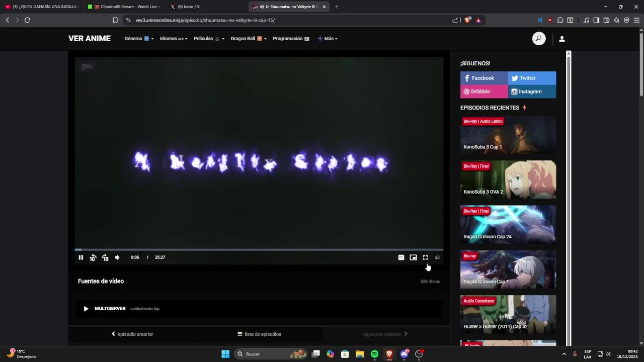Switch to the Cliperito06 Stream tab
The width and height of the screenshot is (644, 362).
coord(124,7)
